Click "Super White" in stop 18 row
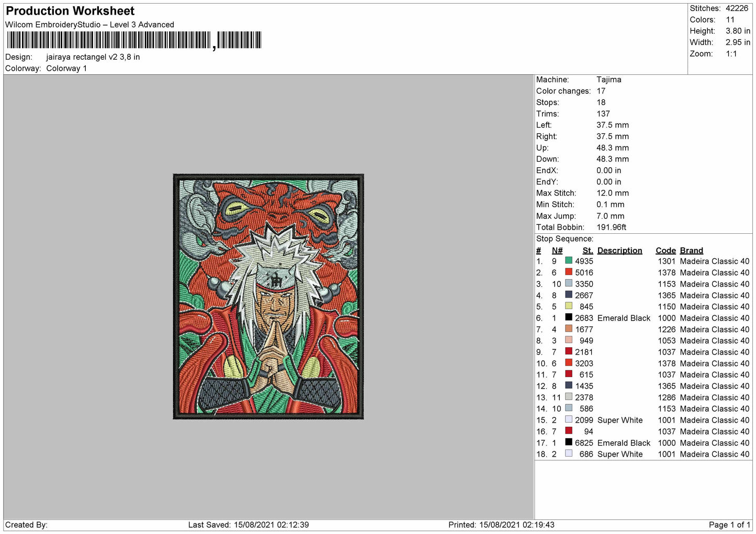Image resolution: width=756 pixels, height=534 pixels. click(620, 455)
